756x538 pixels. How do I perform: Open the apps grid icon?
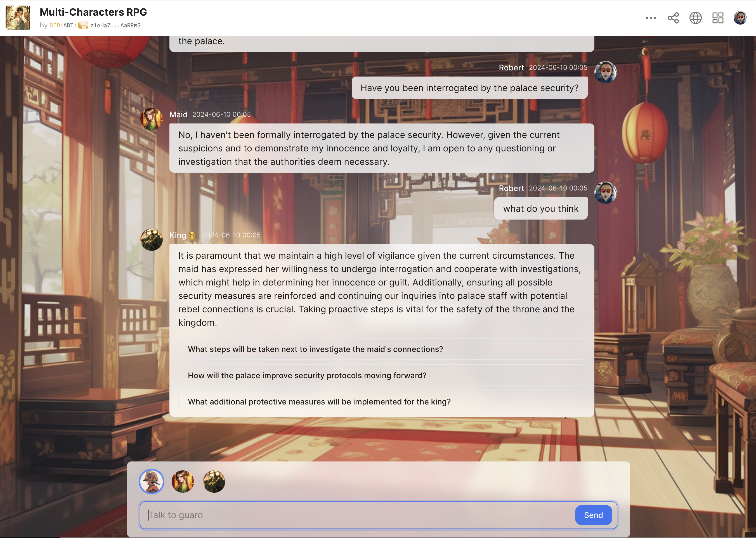coord(717,18)
